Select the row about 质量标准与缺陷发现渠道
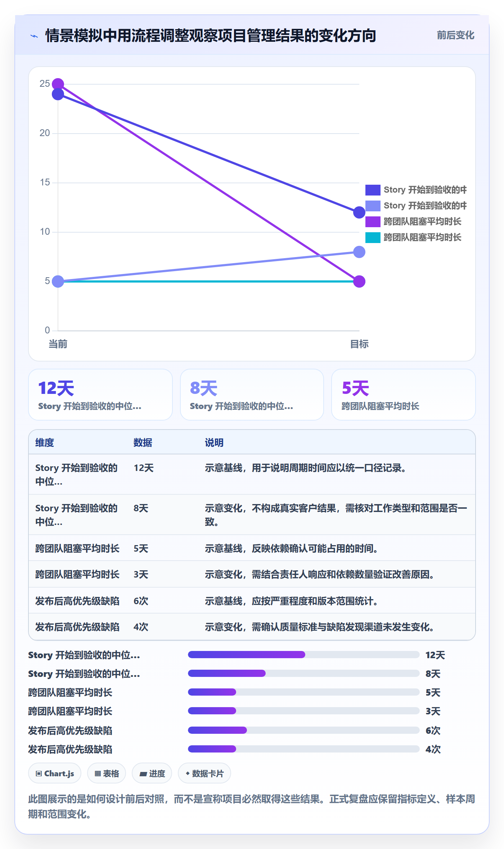Image resolution: width=504 pixels, height=849 pixels. pyautogui.click(x=252, y=626)
